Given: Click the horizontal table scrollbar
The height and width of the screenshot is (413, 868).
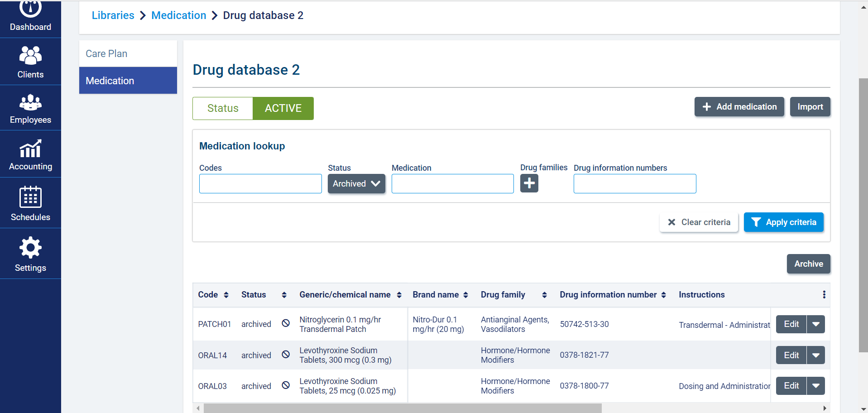Looking at the screenshot, I should tap(402, 408).
